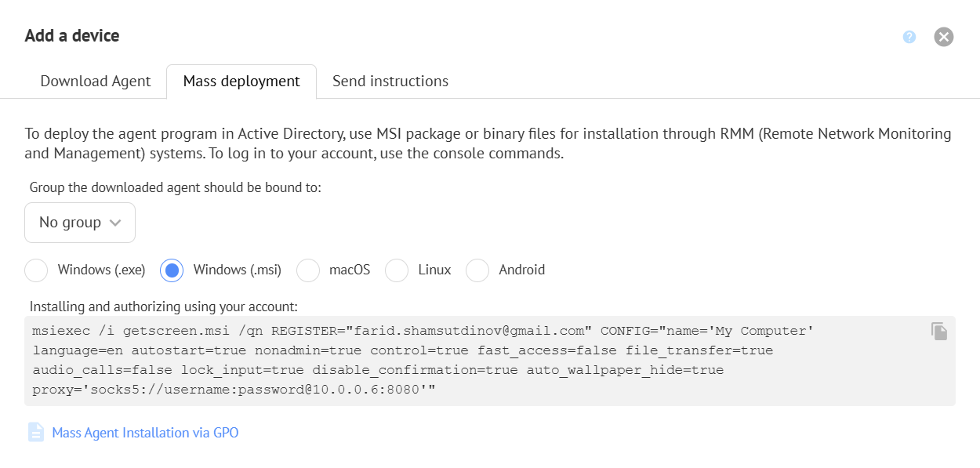Choose the Android radio button
980x468 pixels.
point(477,270)
